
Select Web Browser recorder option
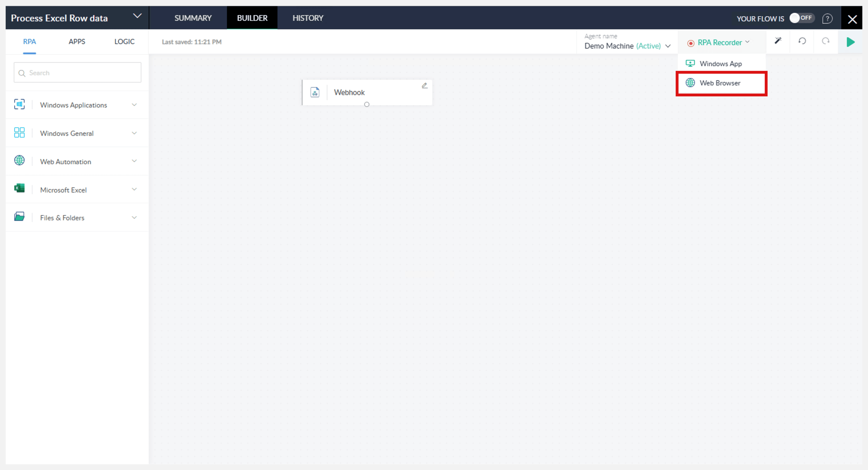(720, 83)
